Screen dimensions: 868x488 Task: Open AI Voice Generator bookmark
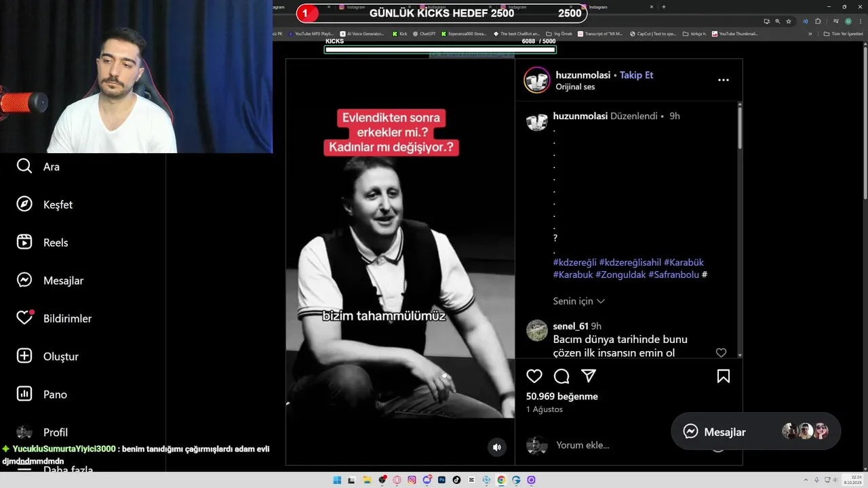coord(362,33)
